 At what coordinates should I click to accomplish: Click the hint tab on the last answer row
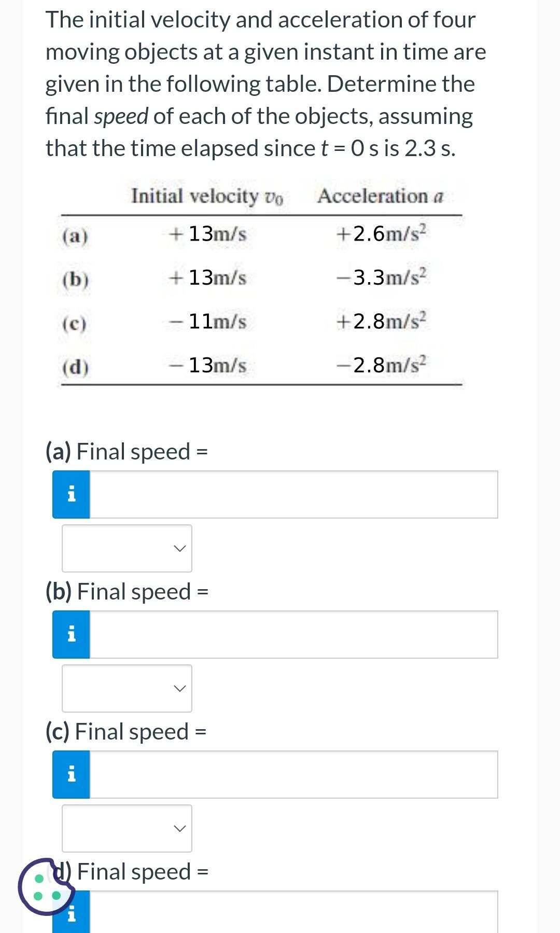click(72, 916)
